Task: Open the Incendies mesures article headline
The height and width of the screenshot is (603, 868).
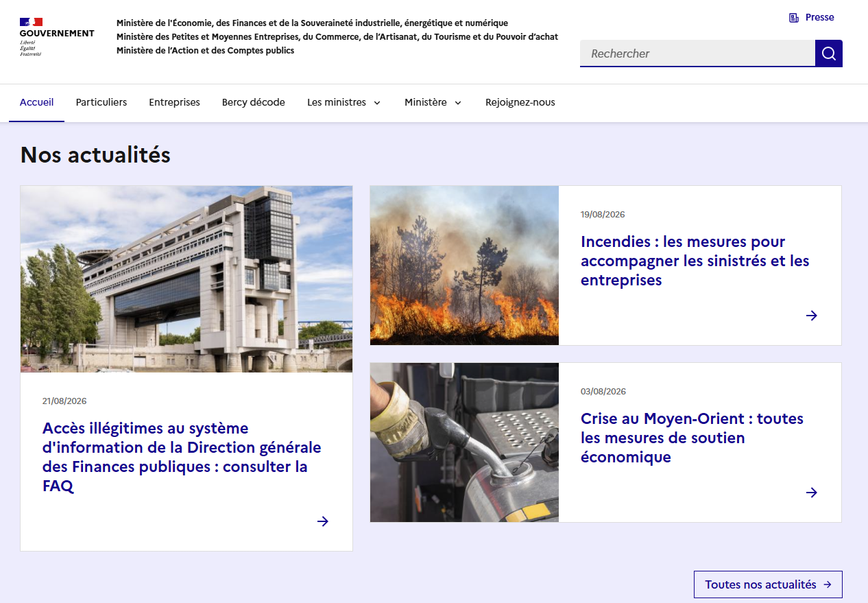Action: point(695,261)
